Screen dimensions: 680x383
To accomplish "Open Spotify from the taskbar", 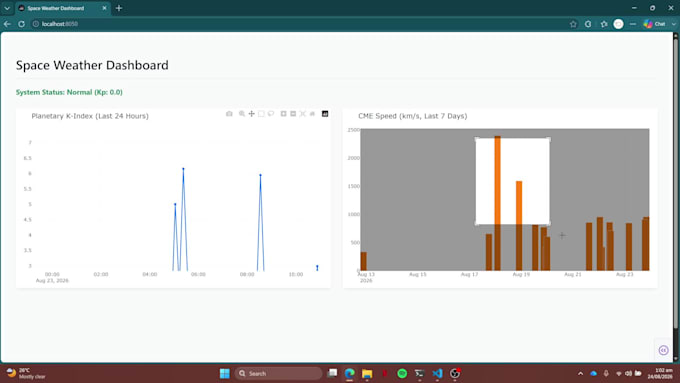I will (402, 373).
